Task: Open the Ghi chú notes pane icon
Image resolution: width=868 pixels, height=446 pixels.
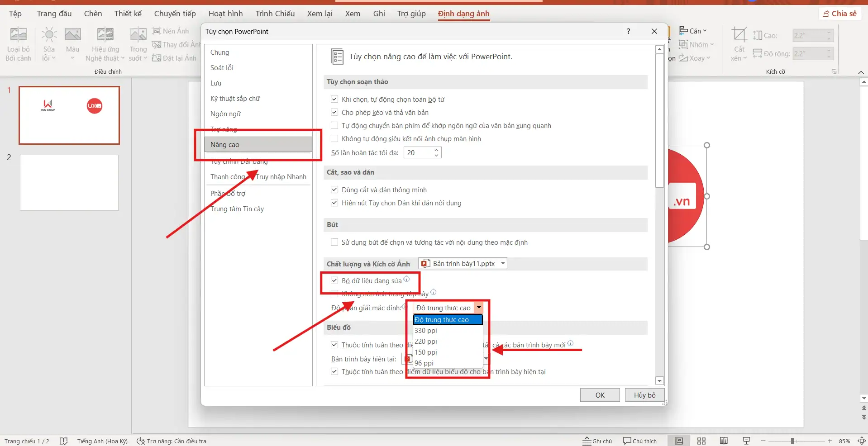Action: (597, 441)
